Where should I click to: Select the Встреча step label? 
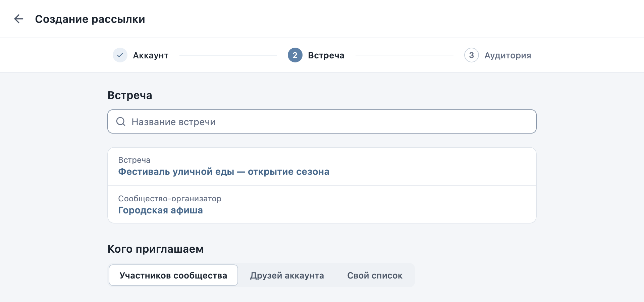coord(326,55)
